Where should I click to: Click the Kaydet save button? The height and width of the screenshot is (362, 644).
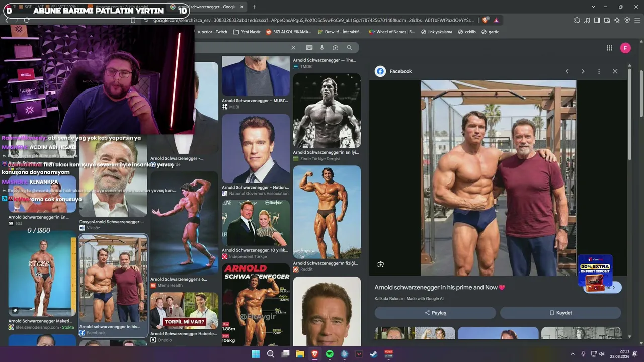[560, 313]
